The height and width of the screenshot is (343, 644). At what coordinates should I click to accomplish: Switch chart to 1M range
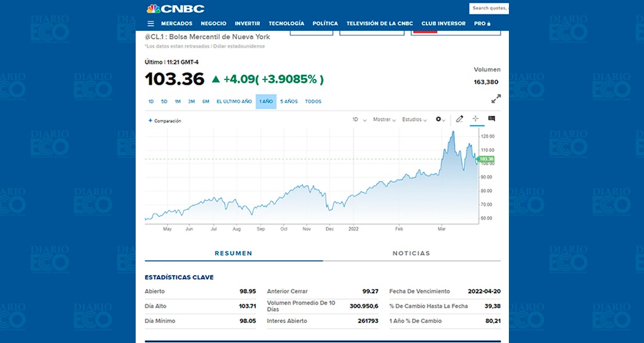coord(178,102)
